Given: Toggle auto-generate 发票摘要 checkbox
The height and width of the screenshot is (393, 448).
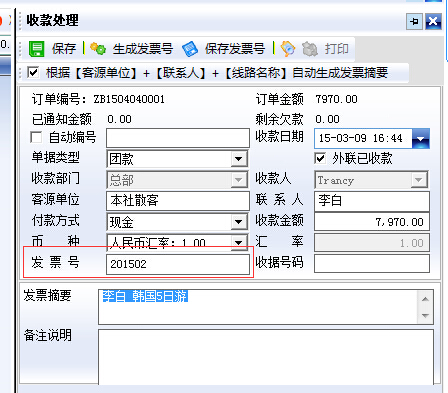Looking at the screenshot, I should 33,72.
